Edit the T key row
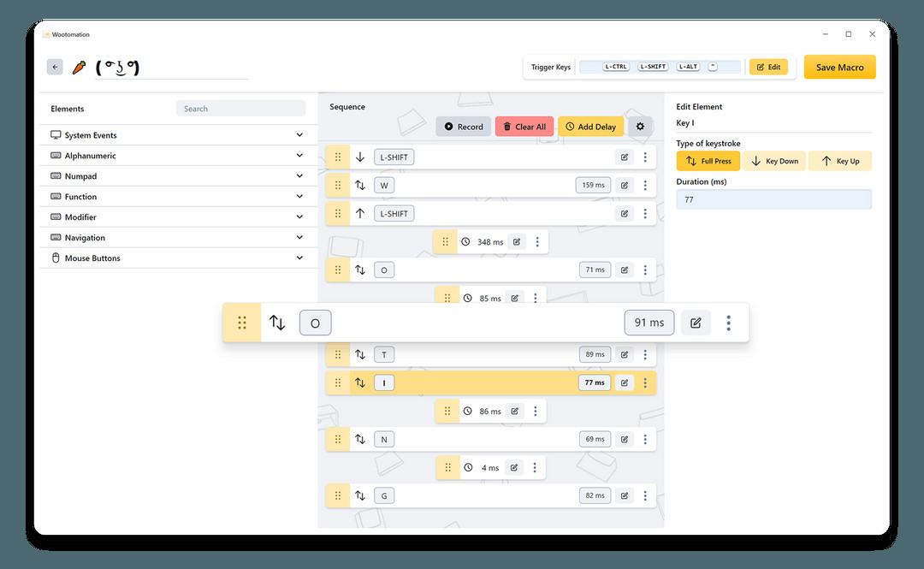924x569 pixels. [x=624, y=354]
